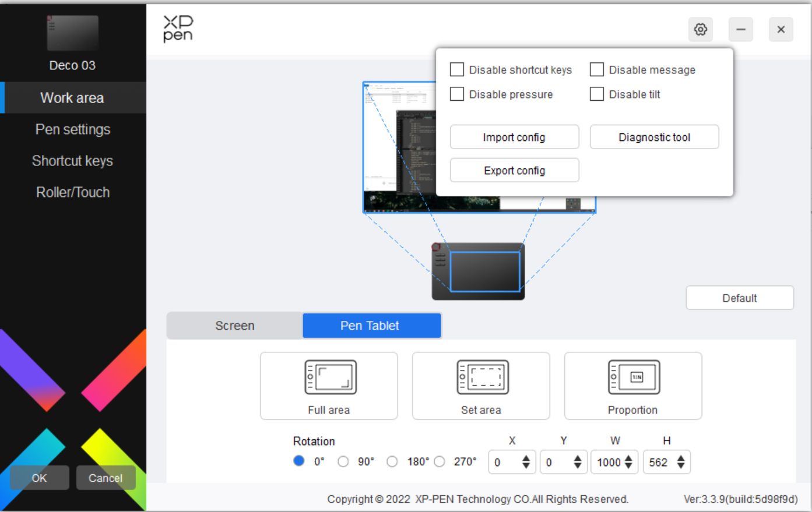The height and width of the screenshot is (512, 812).
Task: Increase the W value with up arrow
Action: click(x=628, y=458)
